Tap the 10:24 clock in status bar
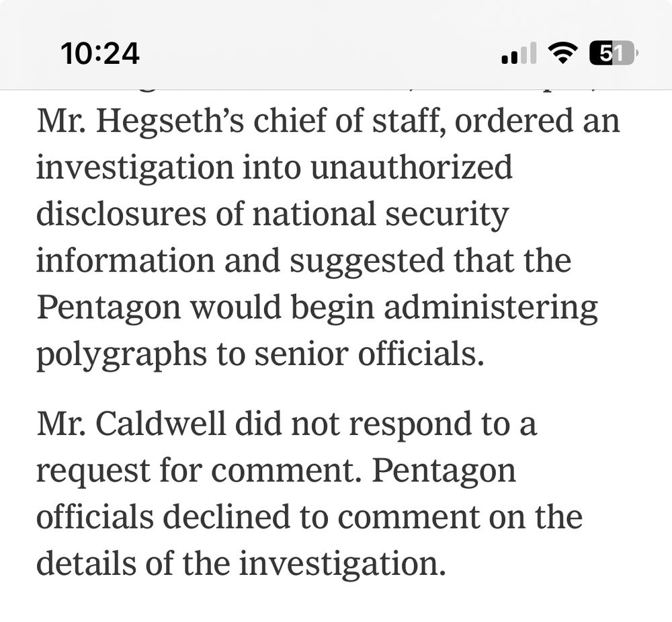Image resolution: width=672 pixels, height=622 pixels. click(x=100, y=54)
